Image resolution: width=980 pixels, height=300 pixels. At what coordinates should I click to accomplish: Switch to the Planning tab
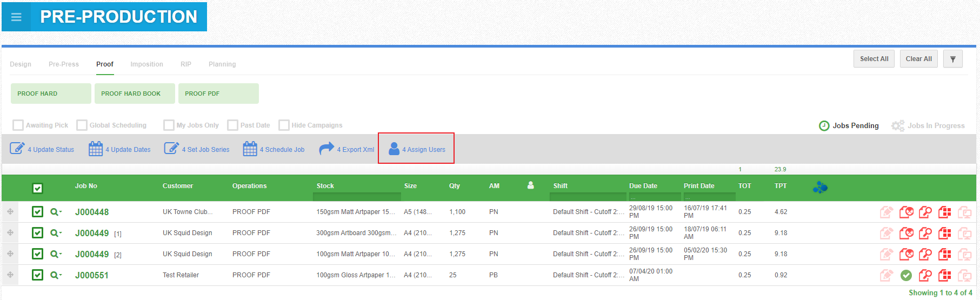tap(222, 64)
